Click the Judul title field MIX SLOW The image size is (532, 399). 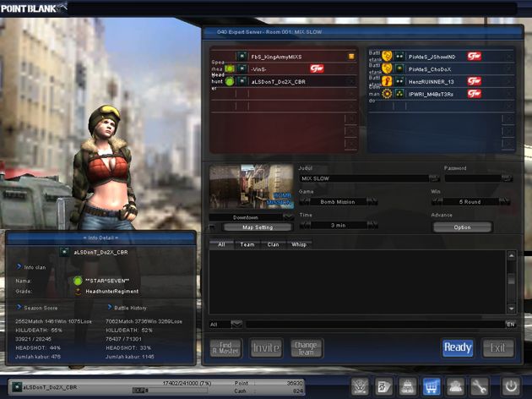[364, 178]
